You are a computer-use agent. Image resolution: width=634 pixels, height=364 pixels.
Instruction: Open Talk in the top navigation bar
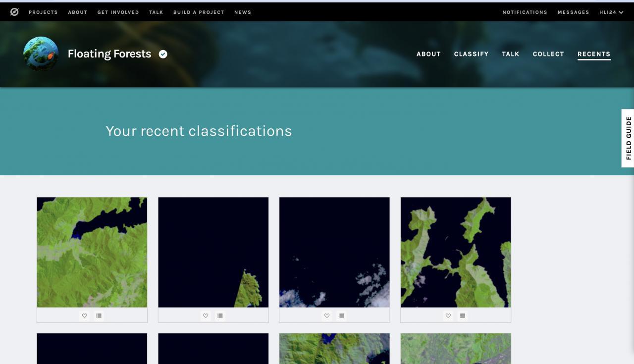(156, 12)
